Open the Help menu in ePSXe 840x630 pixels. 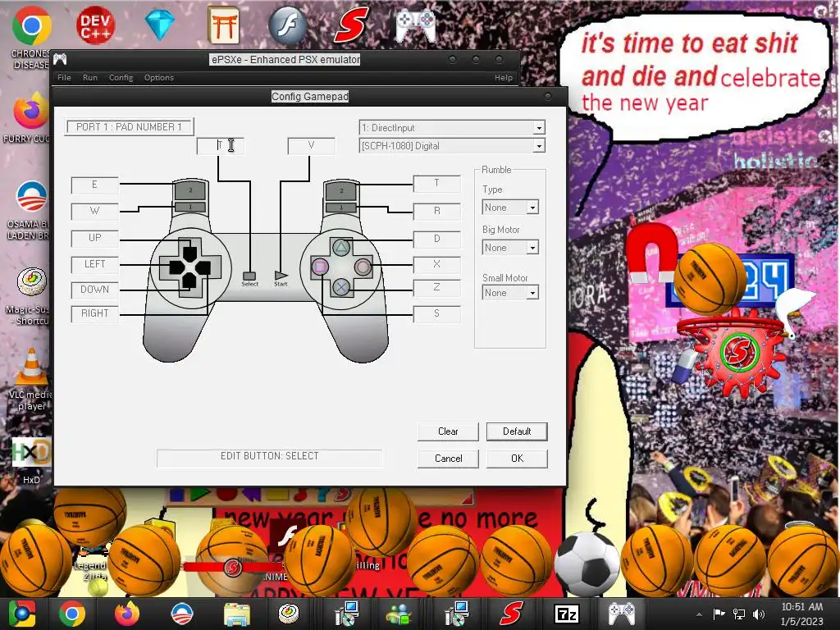[504, 77]
